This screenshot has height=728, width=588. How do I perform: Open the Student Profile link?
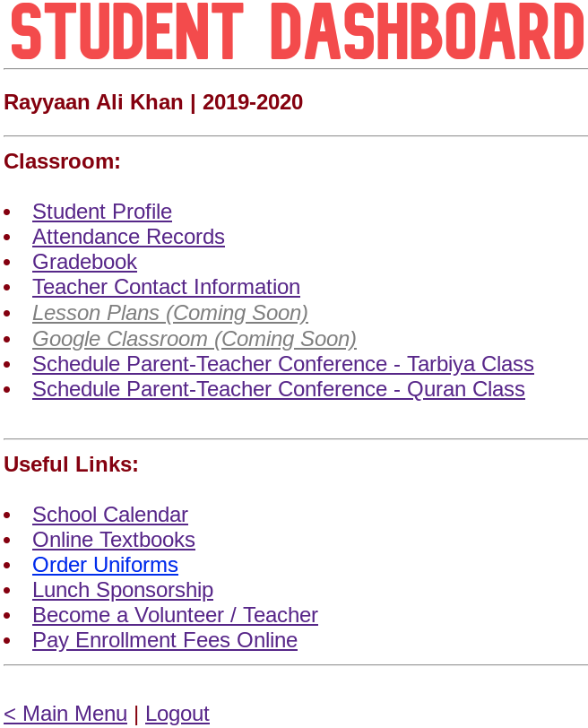point(102,212)
